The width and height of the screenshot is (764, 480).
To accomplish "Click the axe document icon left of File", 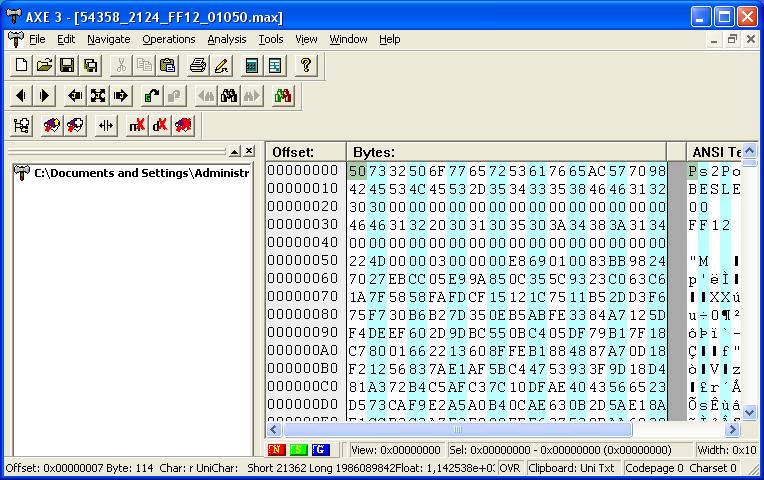I will [16, 39].
